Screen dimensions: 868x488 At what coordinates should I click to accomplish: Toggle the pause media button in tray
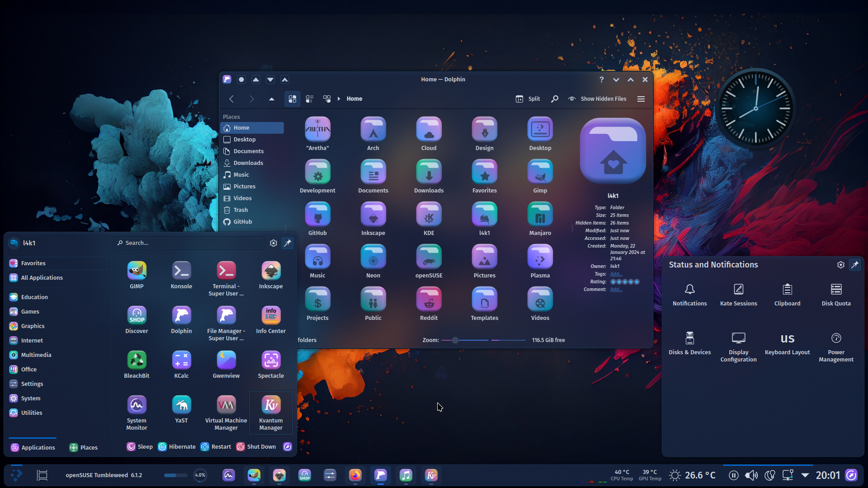click(734, 475)
